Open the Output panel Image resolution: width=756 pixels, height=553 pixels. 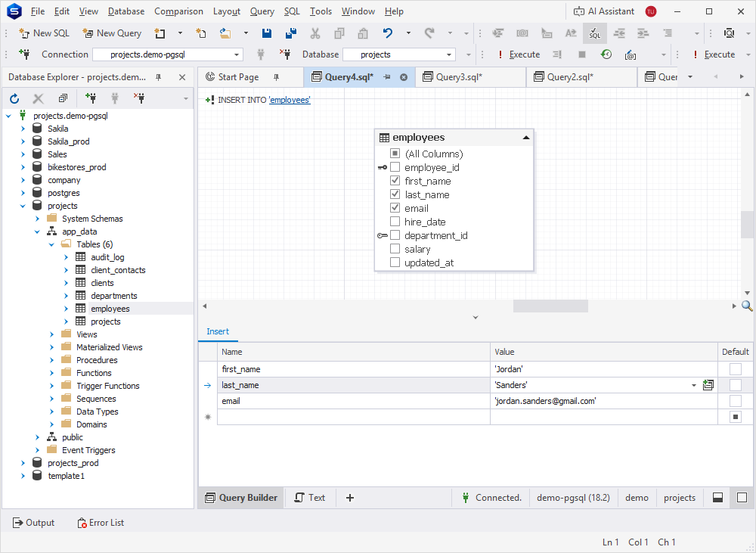point(33,523)
